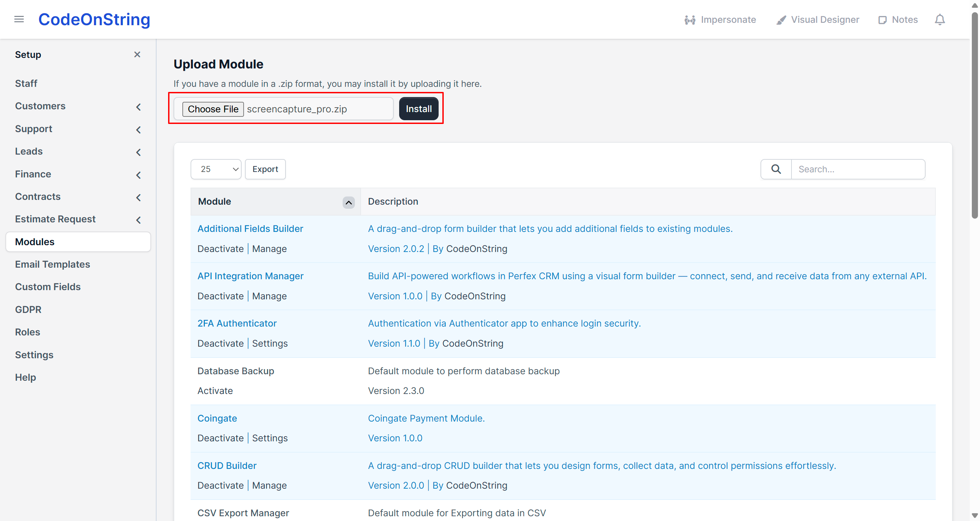Expand the Leads submenu chevron
Viewport: 980px width, 521px height.
pyautogui.click(x=138, y=152)
